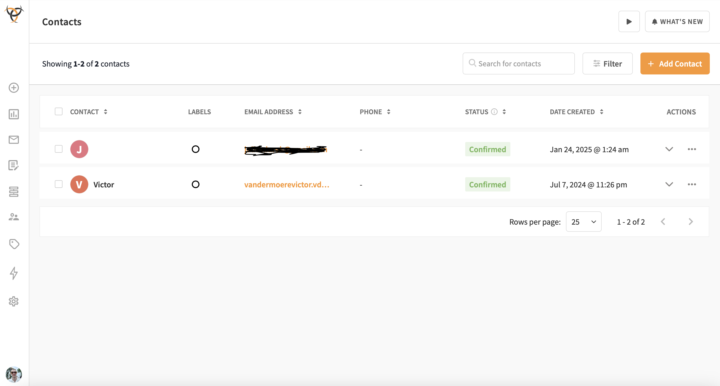Screen dimensions: 720x386
Task: Click Confirmed status on Victor's row
Action: (487, 185)
